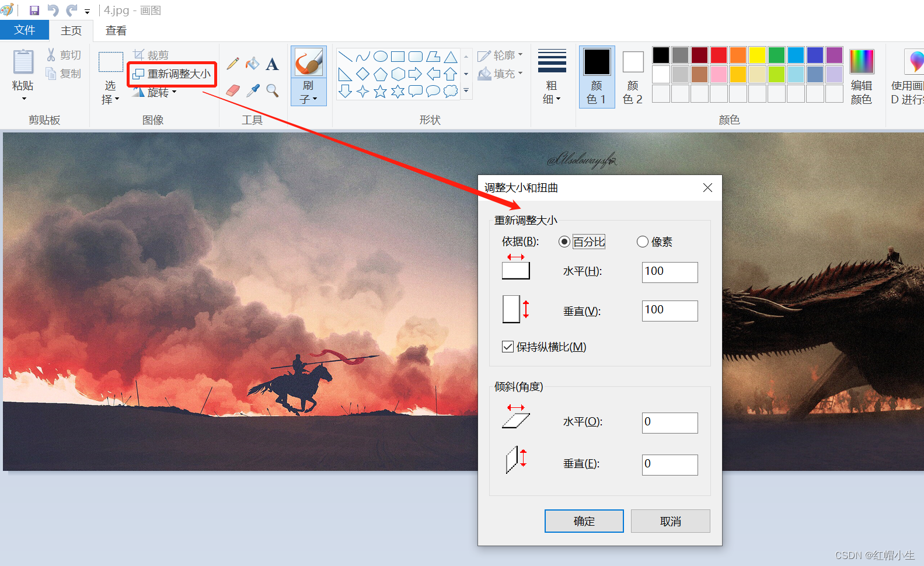Image resolution: width=924 pixels, height=566 pixels.
Task: Select the Magnifier tool
Action: (272, 90)
